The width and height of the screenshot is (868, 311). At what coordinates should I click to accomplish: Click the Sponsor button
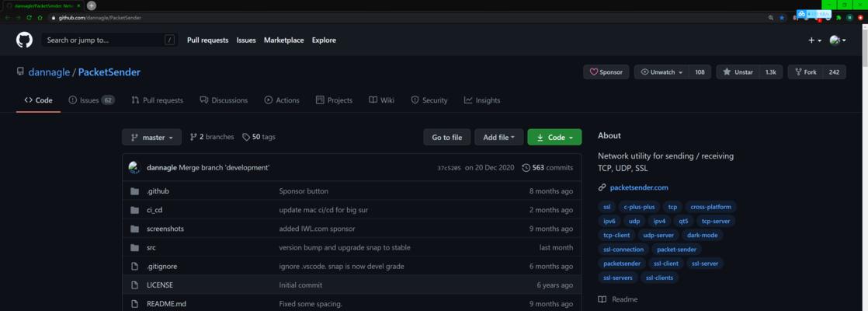[606, 72]
